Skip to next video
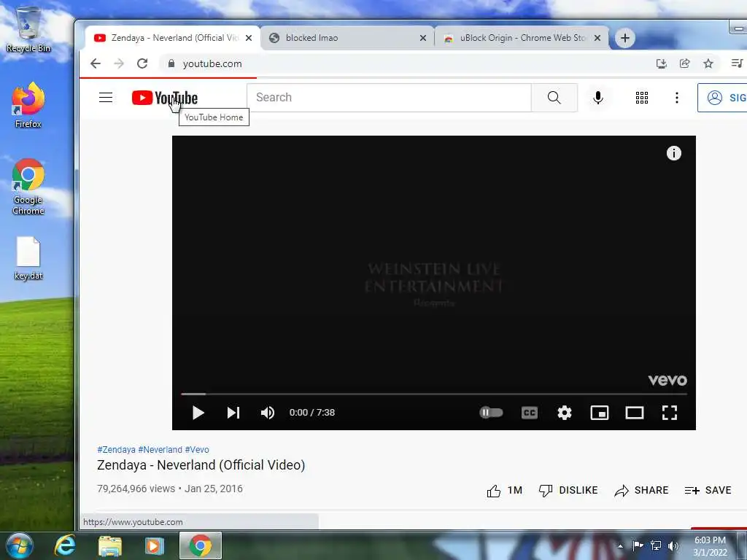This screenshot has height=560, width=747. (233, 413)
